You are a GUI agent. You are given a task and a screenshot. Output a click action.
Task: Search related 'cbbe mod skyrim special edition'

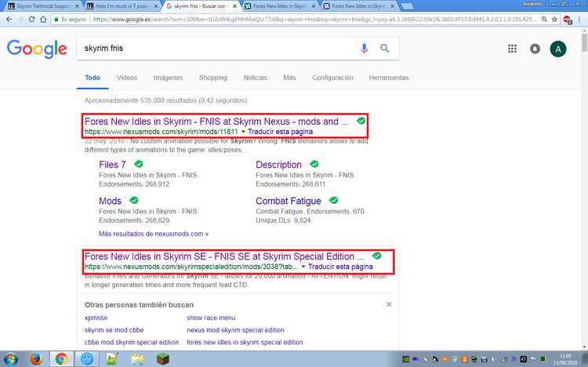(132, 342)
